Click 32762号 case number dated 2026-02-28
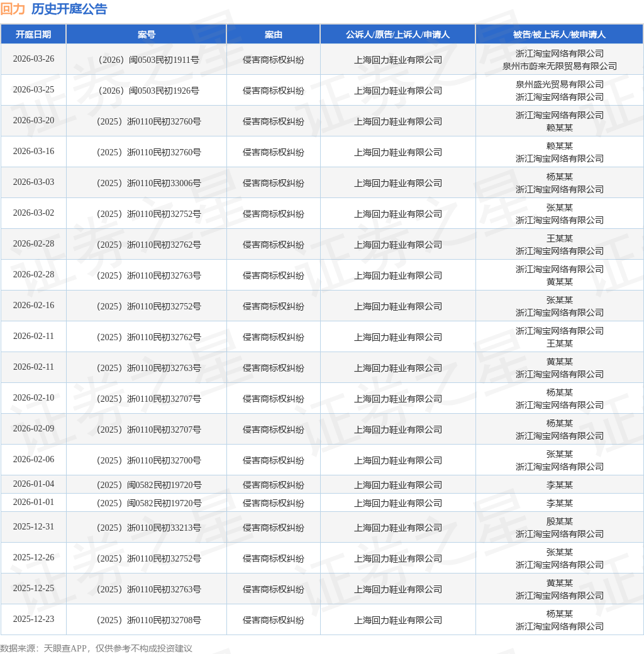 point(148,245)
